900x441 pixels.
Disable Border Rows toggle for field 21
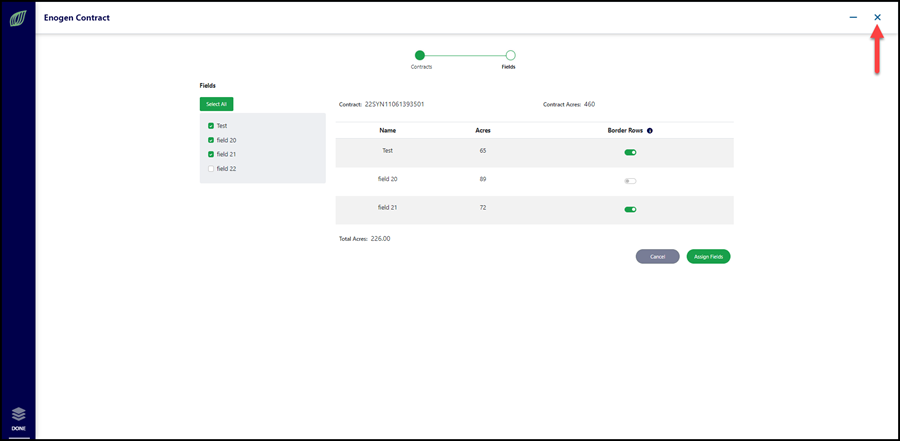630,210
